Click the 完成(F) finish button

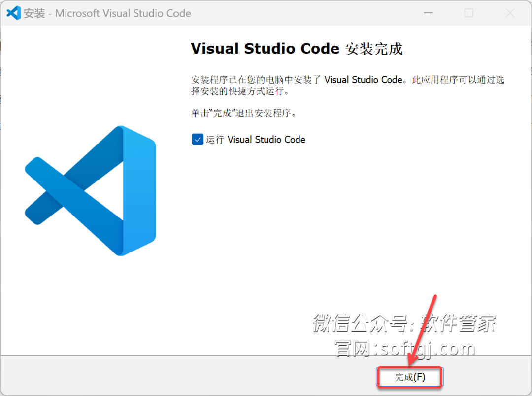[x=409, y=377]
